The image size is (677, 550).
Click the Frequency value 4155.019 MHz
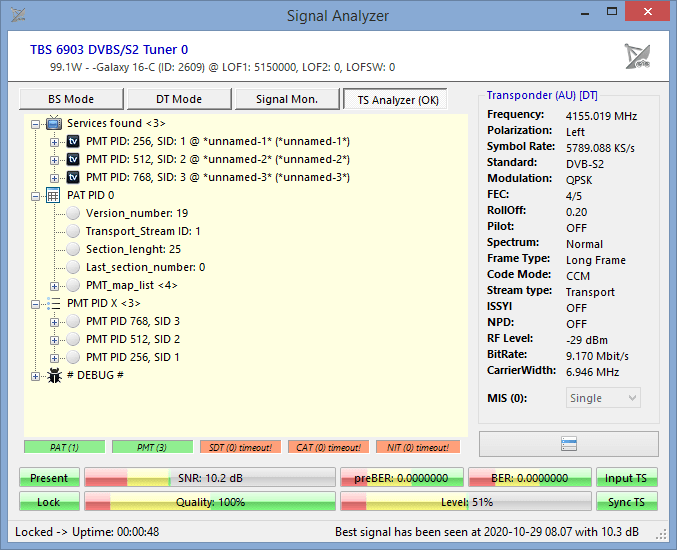coord(601,116)
